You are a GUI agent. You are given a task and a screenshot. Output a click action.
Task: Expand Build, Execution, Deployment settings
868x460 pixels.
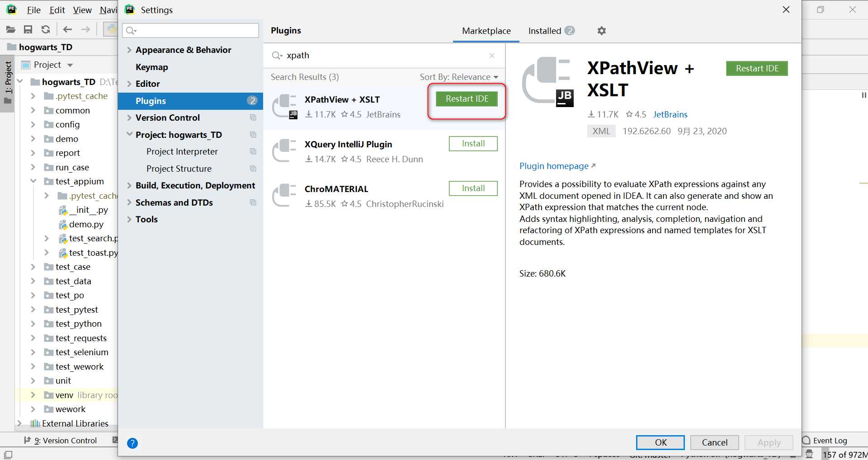click(129, 185)
